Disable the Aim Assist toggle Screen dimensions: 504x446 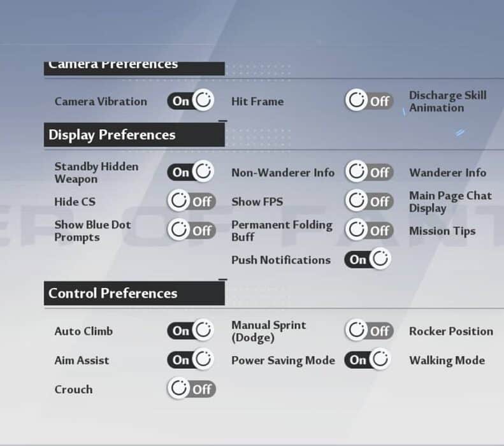coord(191,360)
